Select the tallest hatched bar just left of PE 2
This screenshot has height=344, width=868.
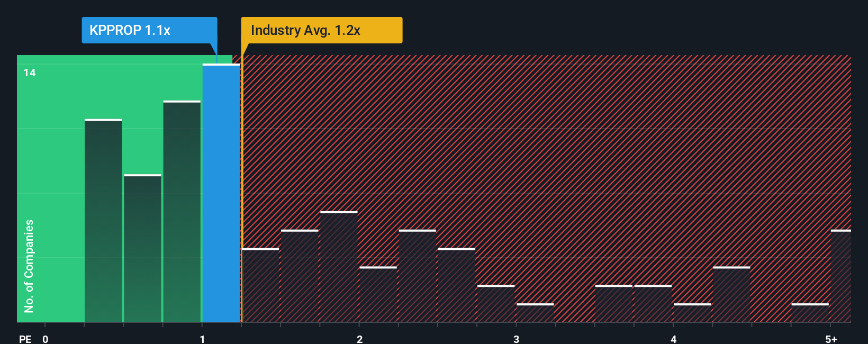click(x=339, y=267)
